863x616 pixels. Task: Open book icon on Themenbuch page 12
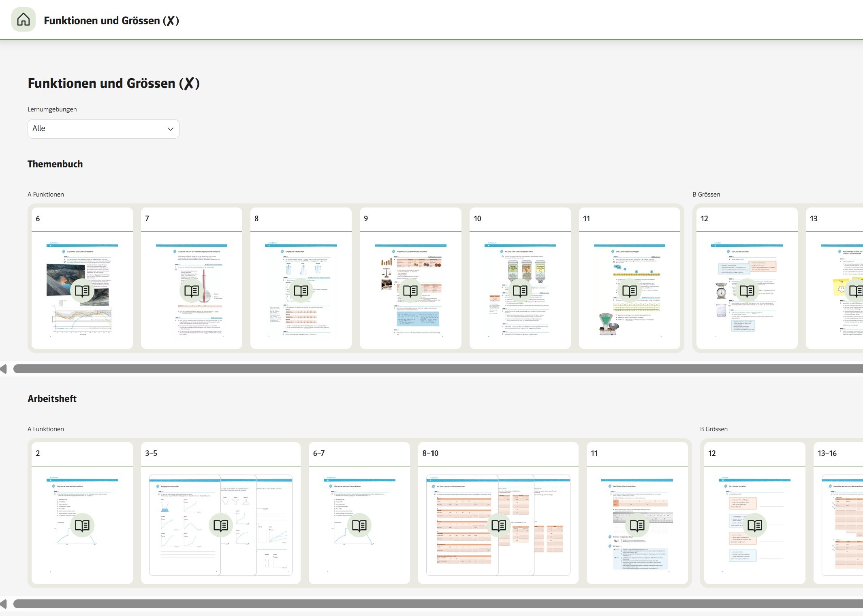[x=747, y=291]
